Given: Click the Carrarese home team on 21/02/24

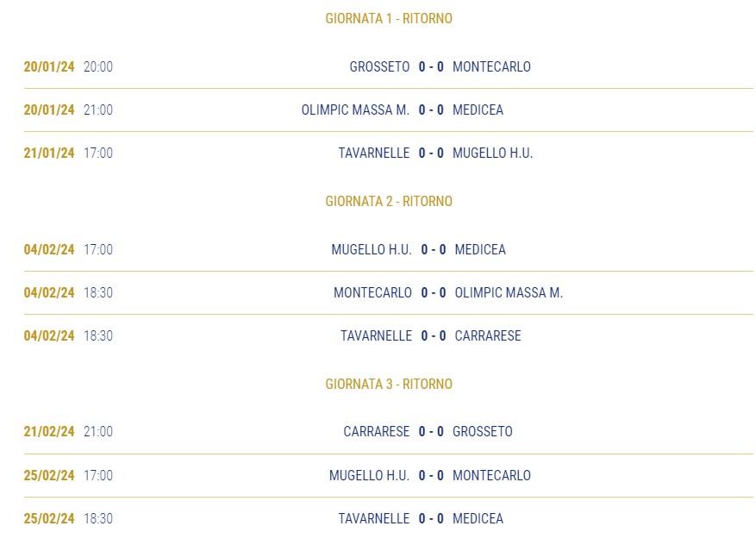Looking at the screenshot, I should pos(377,431).
